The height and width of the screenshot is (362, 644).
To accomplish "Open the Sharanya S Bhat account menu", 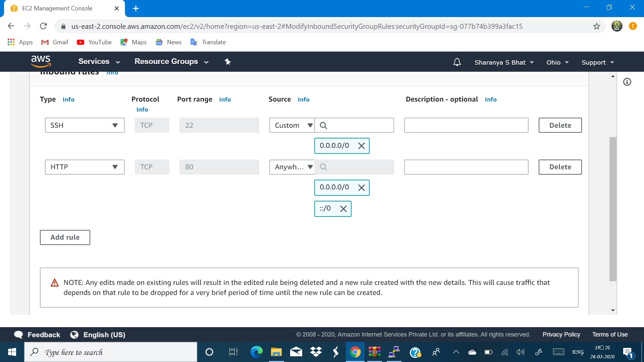I will point(504,62).
